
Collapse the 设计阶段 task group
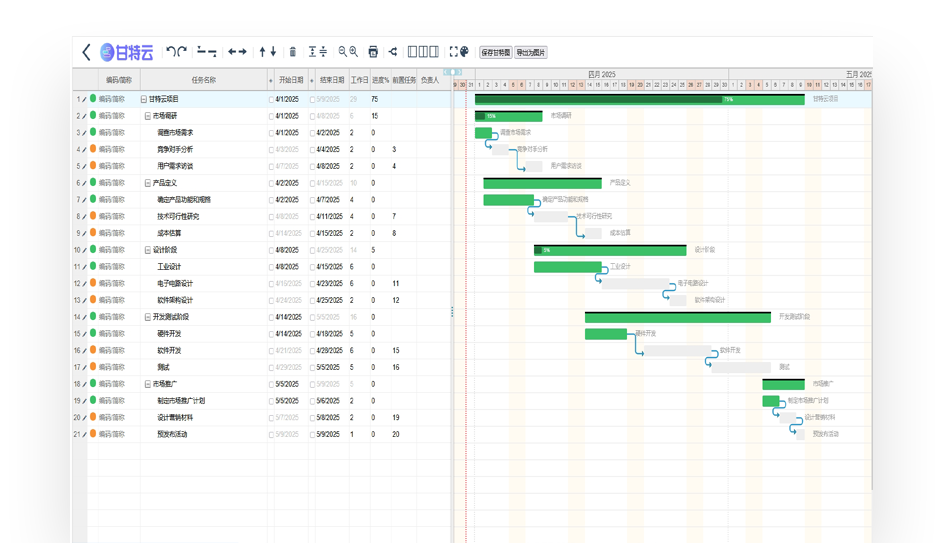[x=147, y=250]
